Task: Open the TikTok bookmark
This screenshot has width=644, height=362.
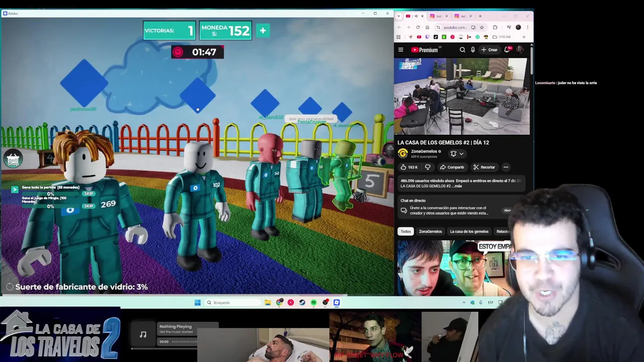Action: coord(436,37)
